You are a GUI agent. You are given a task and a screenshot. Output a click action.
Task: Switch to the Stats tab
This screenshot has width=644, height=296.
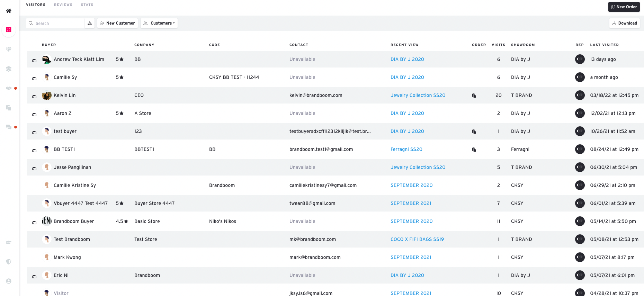(87, 5)
